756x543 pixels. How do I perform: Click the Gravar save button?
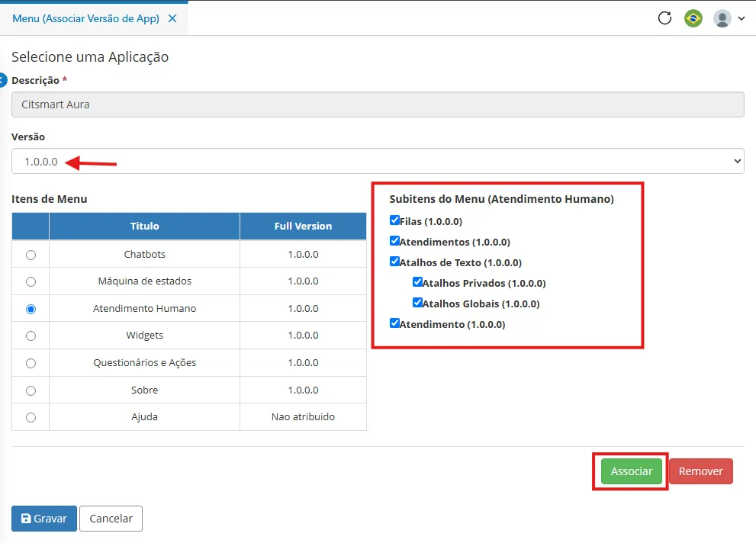[x=44, y=519]
